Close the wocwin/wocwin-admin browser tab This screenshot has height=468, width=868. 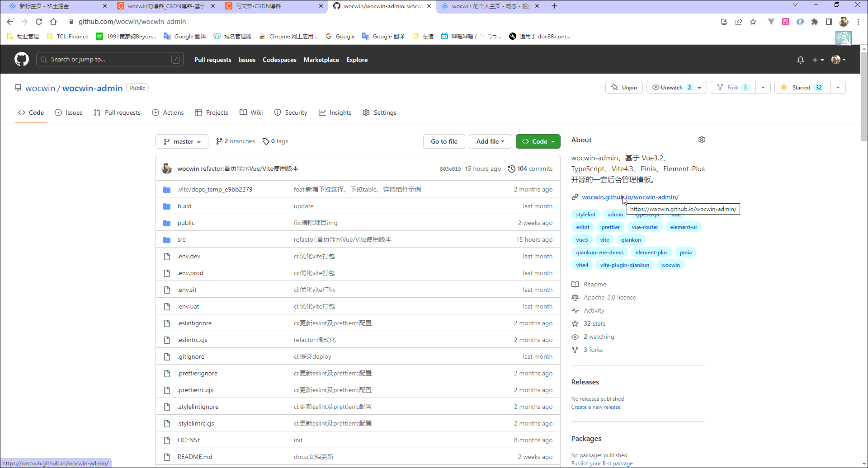pos(429,6)
